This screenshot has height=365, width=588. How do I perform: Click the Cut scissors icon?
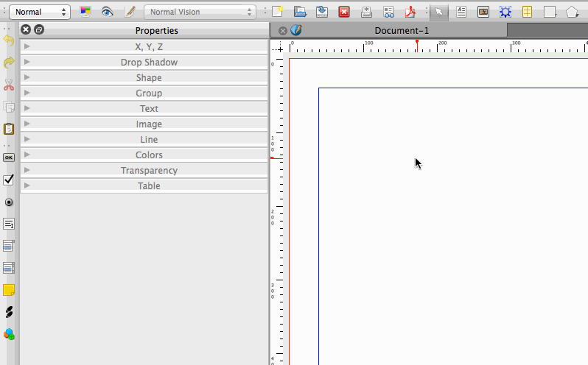pos(9,85)
